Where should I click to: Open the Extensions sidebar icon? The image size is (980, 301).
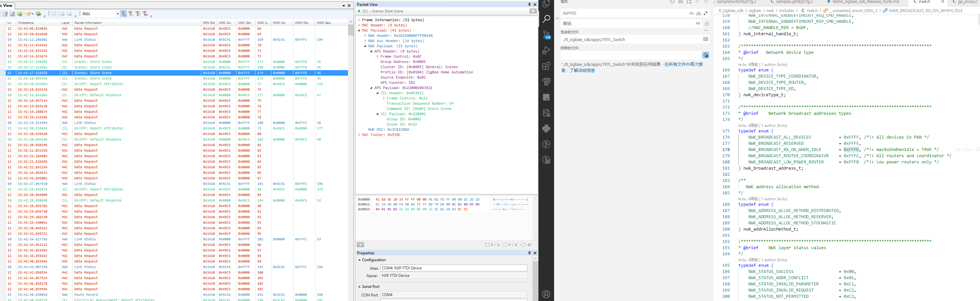(x=546, y=66)
